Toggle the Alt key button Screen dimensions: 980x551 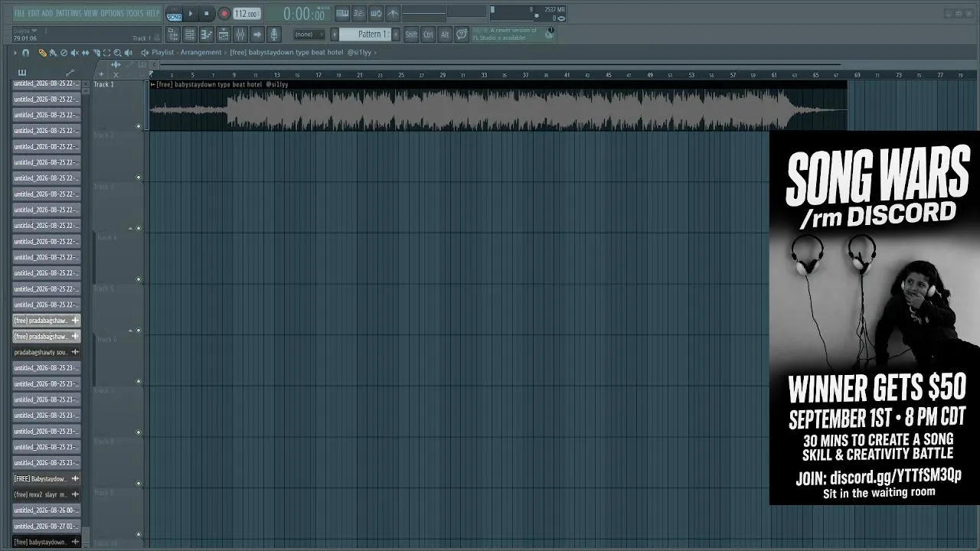(445, 34)
